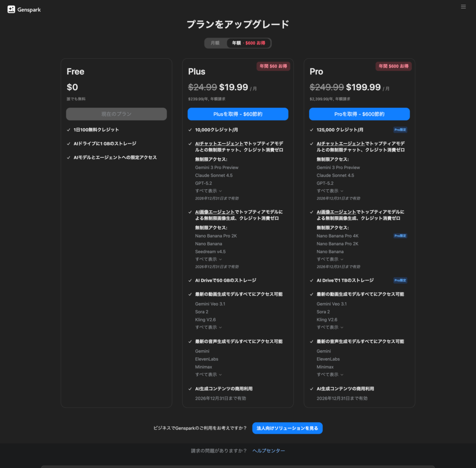Click Proを取得 - $600節約 button

click(x=359, y=114)
